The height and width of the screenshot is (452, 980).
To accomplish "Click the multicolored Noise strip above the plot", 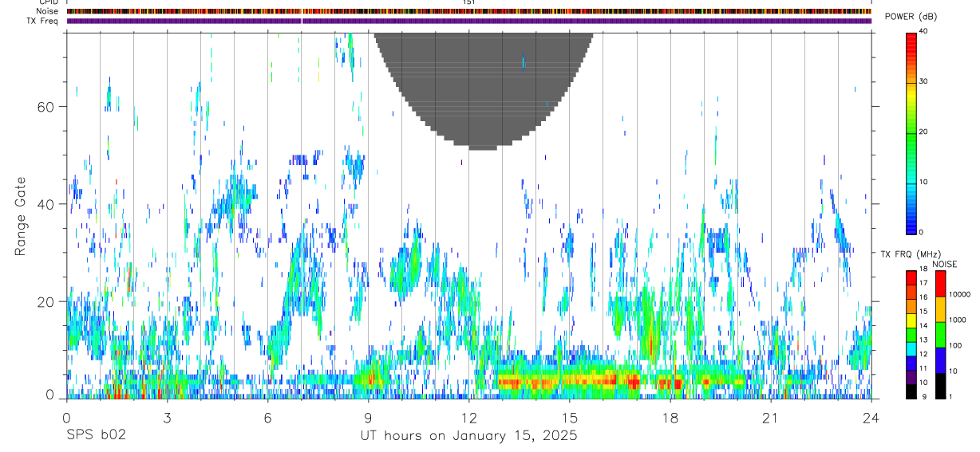I will [468, 11].
